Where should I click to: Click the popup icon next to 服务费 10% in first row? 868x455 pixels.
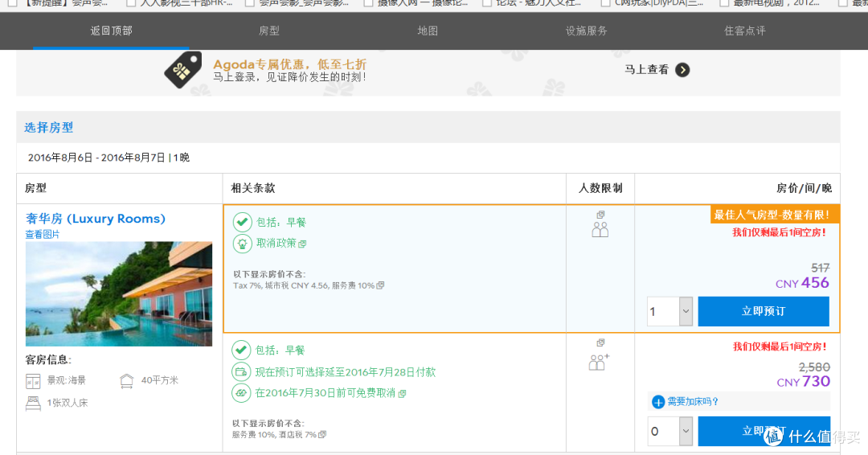point(380,285)
